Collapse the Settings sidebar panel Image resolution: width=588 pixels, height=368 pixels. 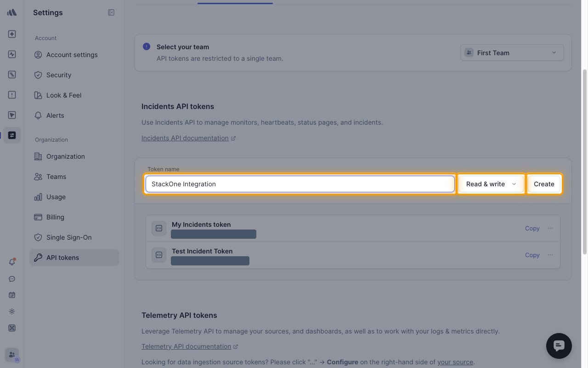(x=111, y=12)
